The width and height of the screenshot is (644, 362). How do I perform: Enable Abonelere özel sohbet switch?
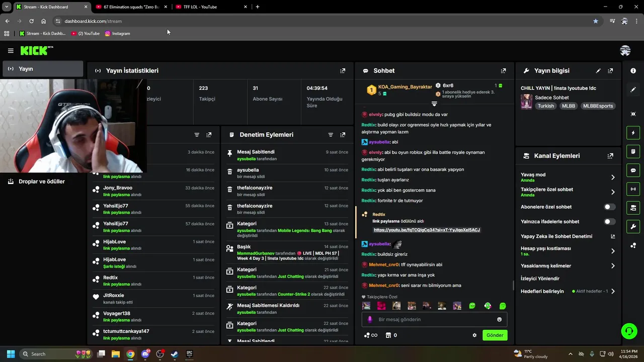coord(609,207)
